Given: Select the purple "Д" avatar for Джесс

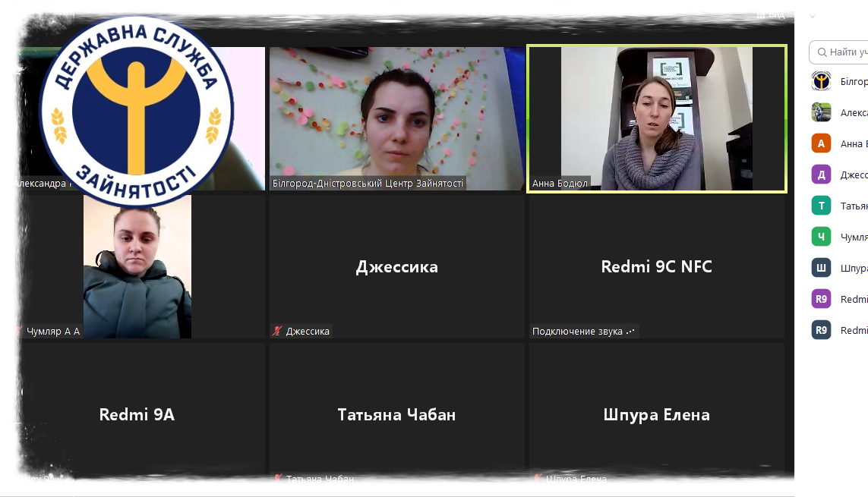Looking at the screenshot, I should click(x=821, y=175).
